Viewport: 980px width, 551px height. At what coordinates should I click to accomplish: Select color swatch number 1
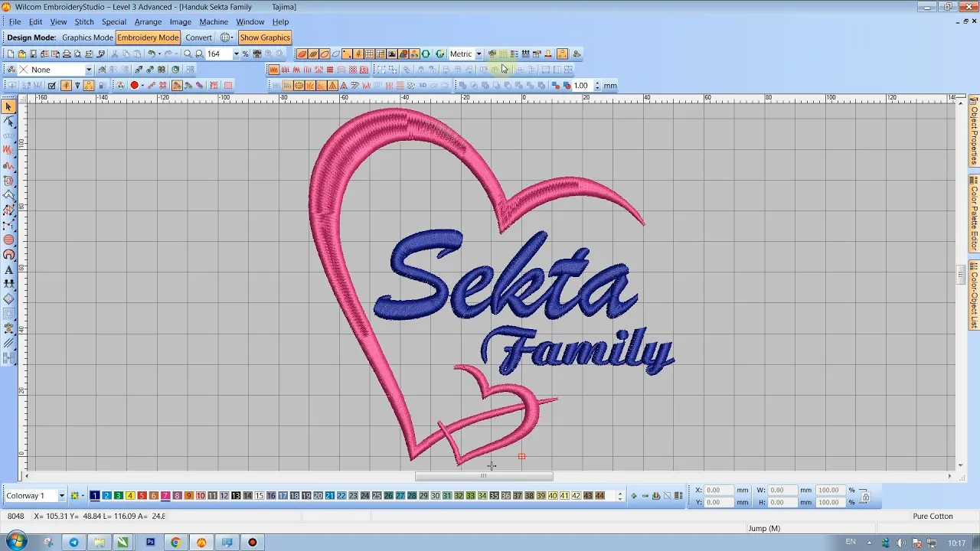[x=95, y=496]
